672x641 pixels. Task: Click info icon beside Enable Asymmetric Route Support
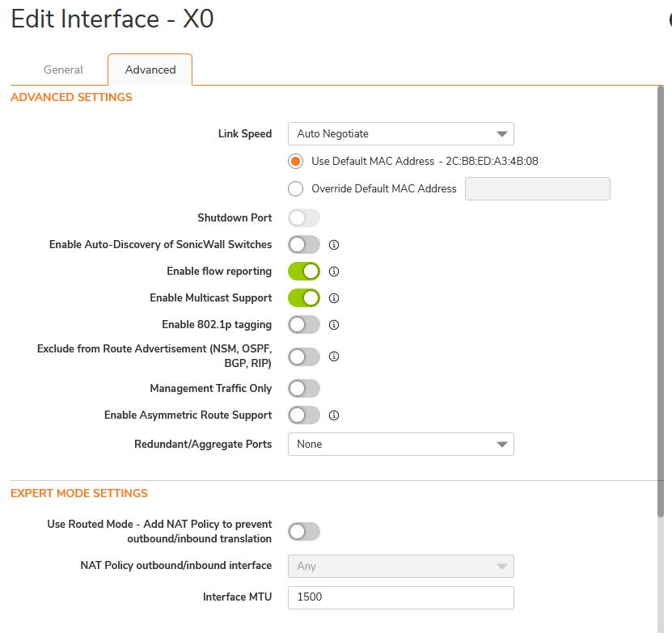point(333,415)
